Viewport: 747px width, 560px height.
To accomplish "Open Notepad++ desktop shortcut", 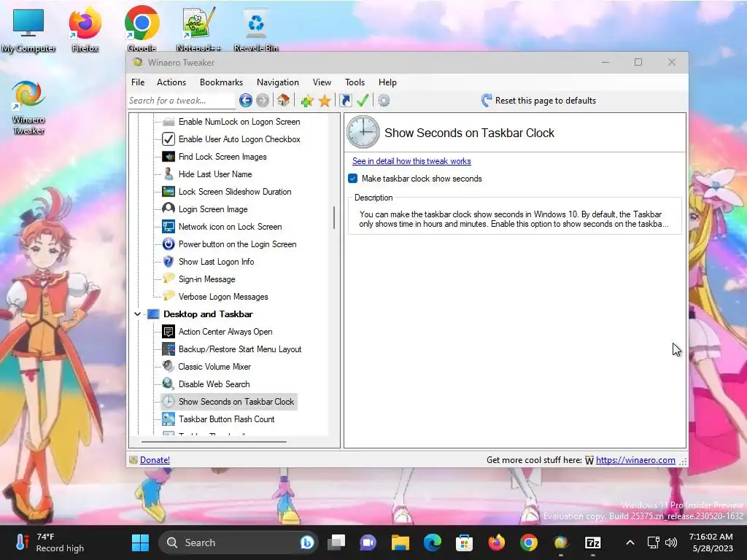I will [x=198, y=28].
